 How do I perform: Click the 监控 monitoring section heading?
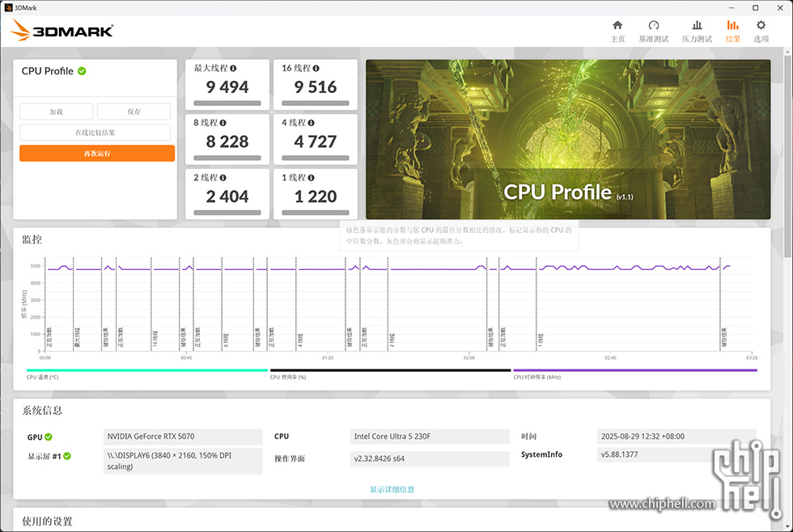click(32, 239)
